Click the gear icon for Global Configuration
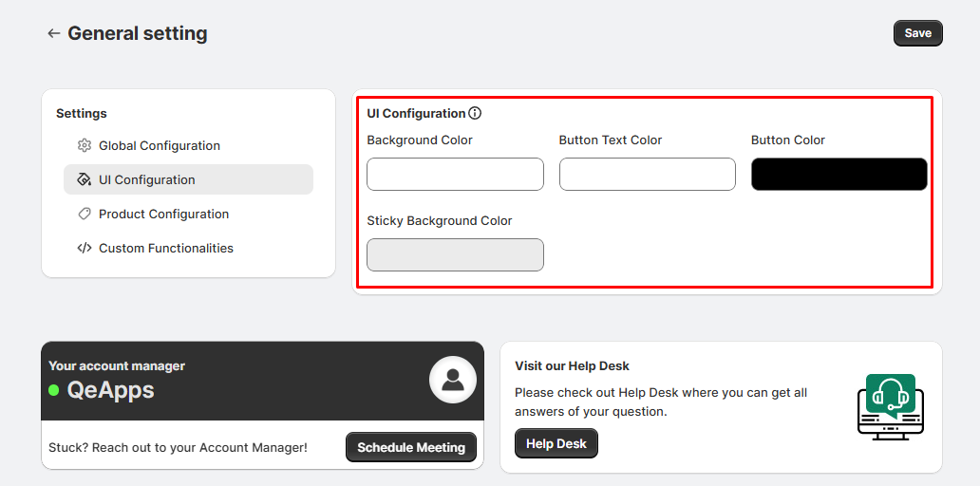Screen dimensions: 980x486 pos(85,145)
